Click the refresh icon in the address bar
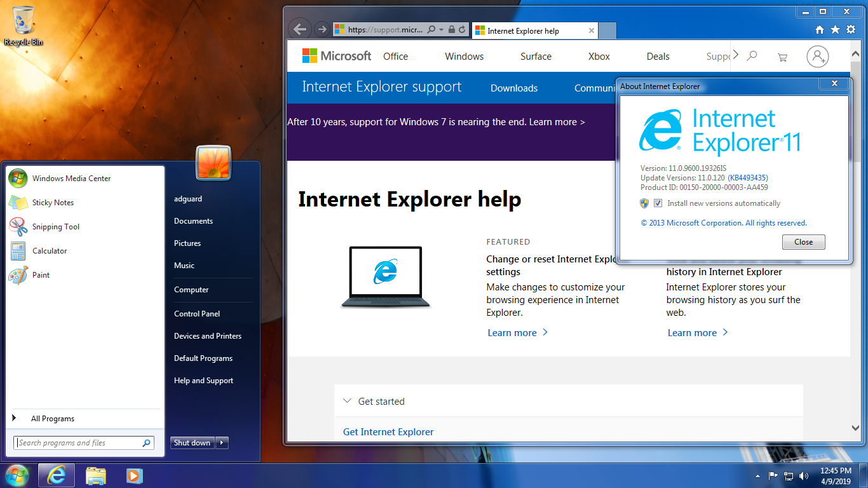 (x=462, y=29)
